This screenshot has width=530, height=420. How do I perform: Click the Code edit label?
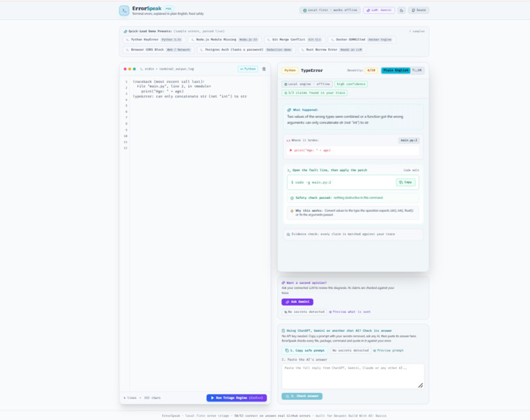pyautogui.click(x=411, y=170)
